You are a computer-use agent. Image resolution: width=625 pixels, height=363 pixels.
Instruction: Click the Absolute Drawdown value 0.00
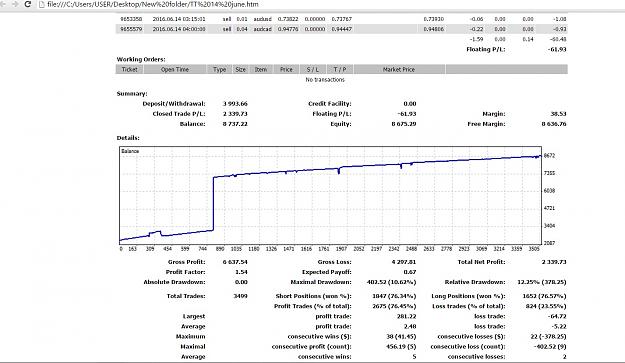point(241,282)
